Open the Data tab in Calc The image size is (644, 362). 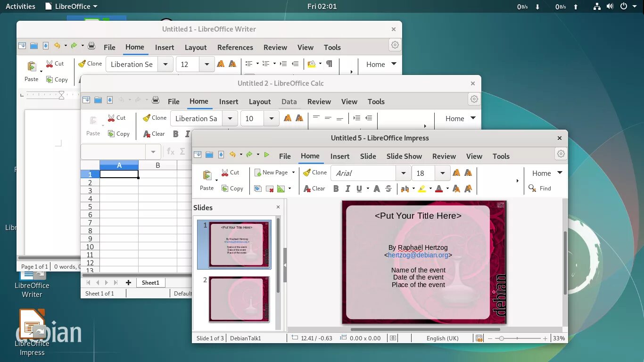[289, 101]
